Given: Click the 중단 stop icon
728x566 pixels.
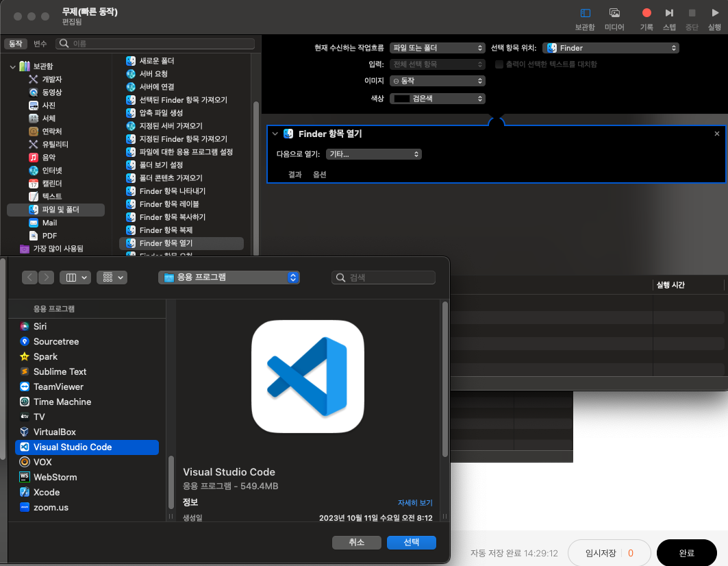Looking at the screenshot, I should point(692,13).
